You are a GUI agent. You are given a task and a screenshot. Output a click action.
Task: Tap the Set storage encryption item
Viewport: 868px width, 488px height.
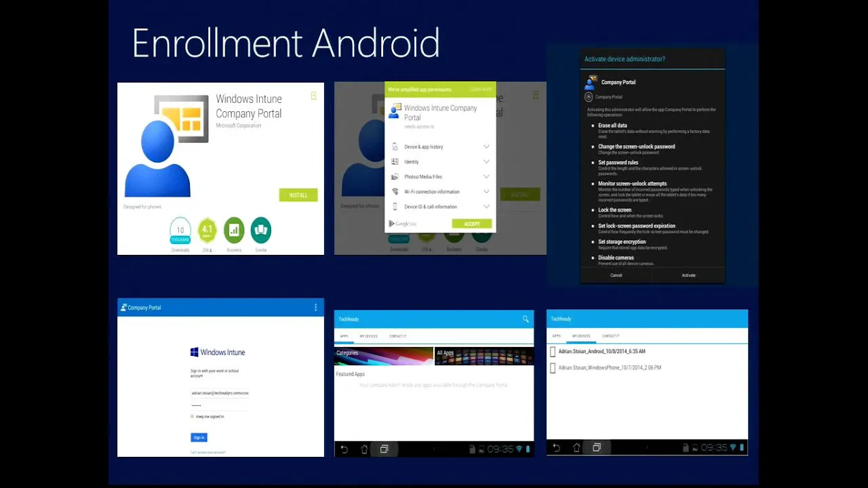[622, 242]
